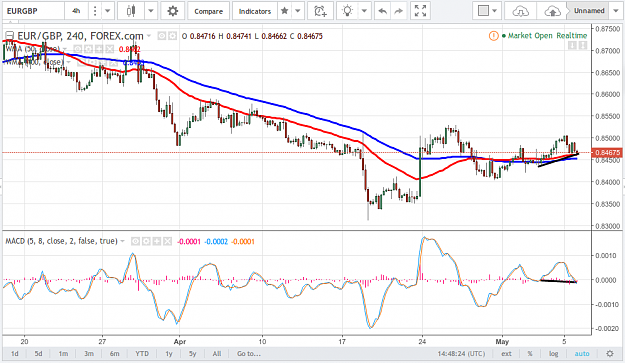Click the 0.84675 current price label
625x363 pixels.
pyautogui.click(x=607, y=153)
